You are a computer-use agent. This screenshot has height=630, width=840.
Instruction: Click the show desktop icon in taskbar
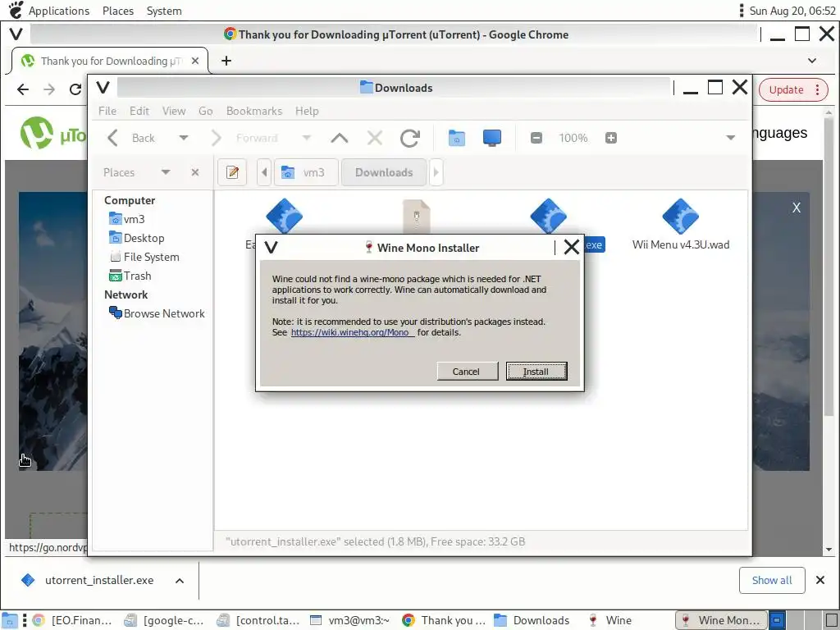tap(10, 620)
